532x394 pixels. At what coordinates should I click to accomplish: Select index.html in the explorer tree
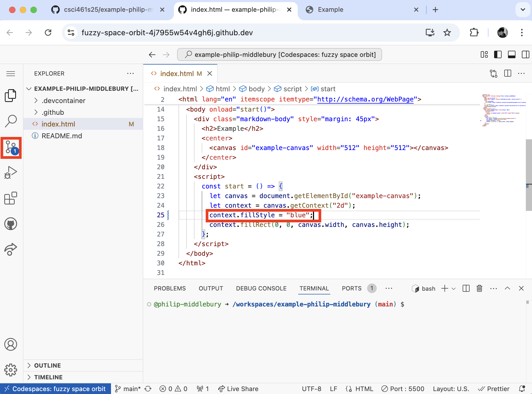(x=83, y=124)
